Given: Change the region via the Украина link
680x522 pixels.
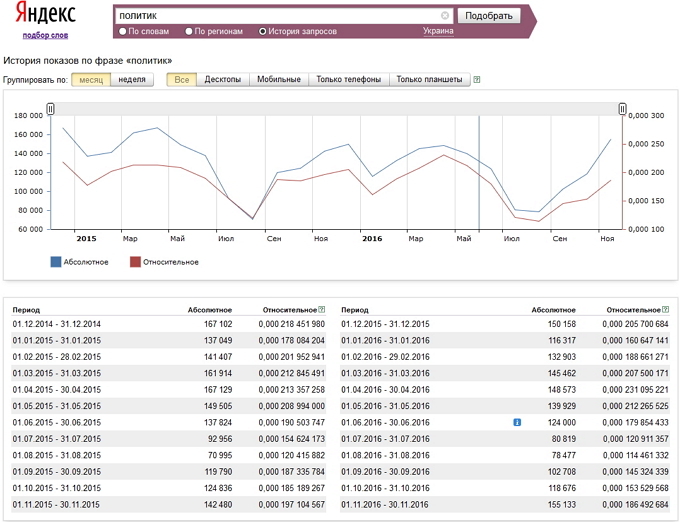Looking at the screenshot, I should [438, 31].
